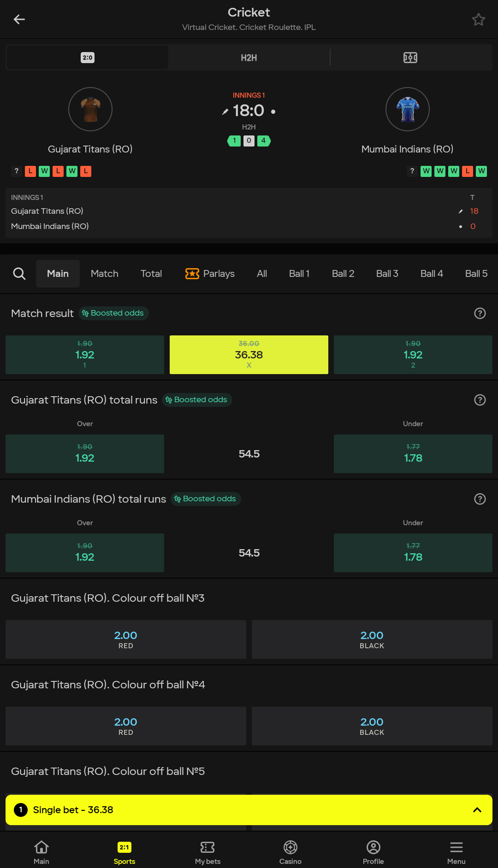The width and height of the screenshot is (498, 868).
Task: Click the 18:0 innings score
Action: [x=249, y=111]
